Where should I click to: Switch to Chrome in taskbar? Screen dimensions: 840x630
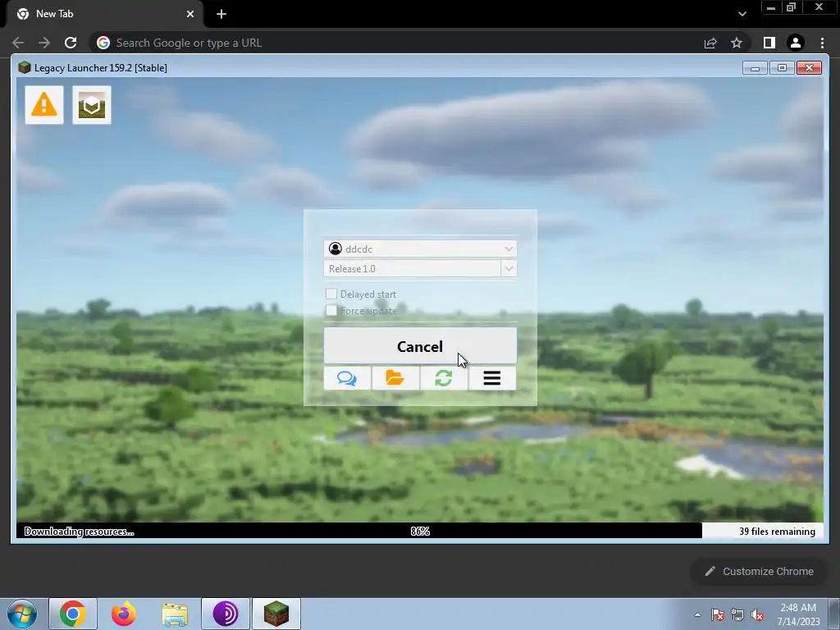click(x=73, y=614)
